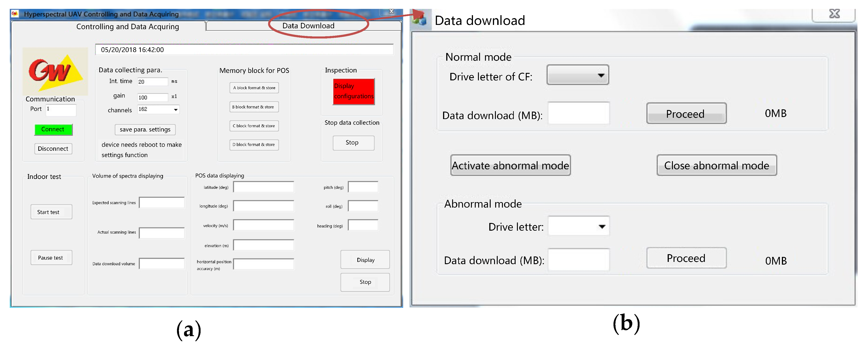Click B block format & store
Screen dimensions: 868x347
(x=254, y=107)
